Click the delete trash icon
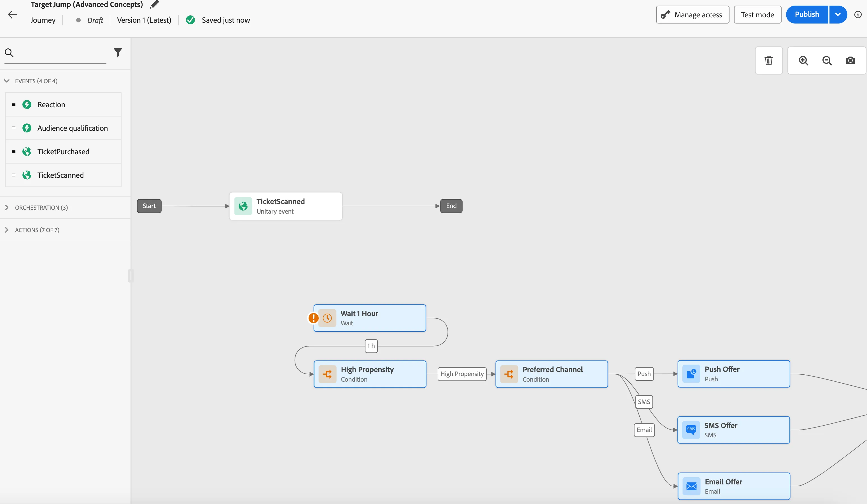This screenshot has width=867, height=504. 769,60
